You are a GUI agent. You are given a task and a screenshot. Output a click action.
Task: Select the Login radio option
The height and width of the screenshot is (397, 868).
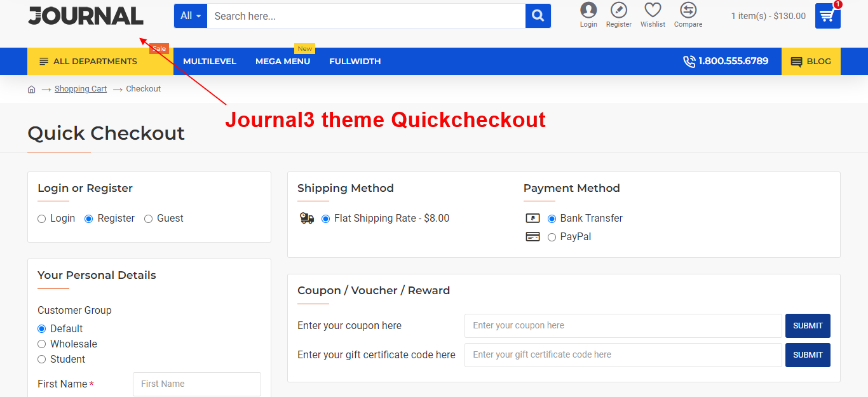tap(42, 219)
